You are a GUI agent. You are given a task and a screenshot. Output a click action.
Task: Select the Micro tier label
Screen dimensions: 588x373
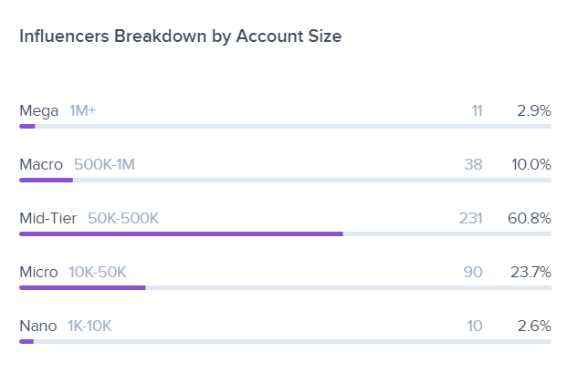tap(39, 273)
